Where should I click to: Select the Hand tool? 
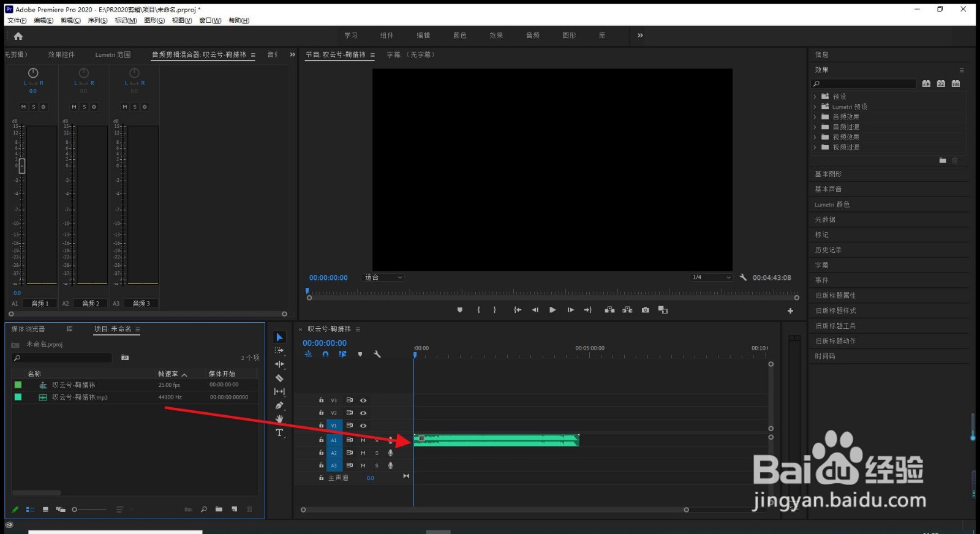(279, 419)
